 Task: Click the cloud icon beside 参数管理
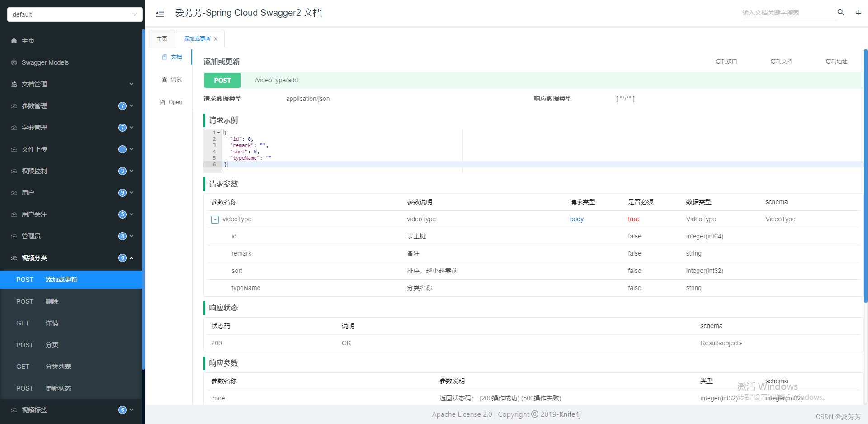click(x=14, y=106)
